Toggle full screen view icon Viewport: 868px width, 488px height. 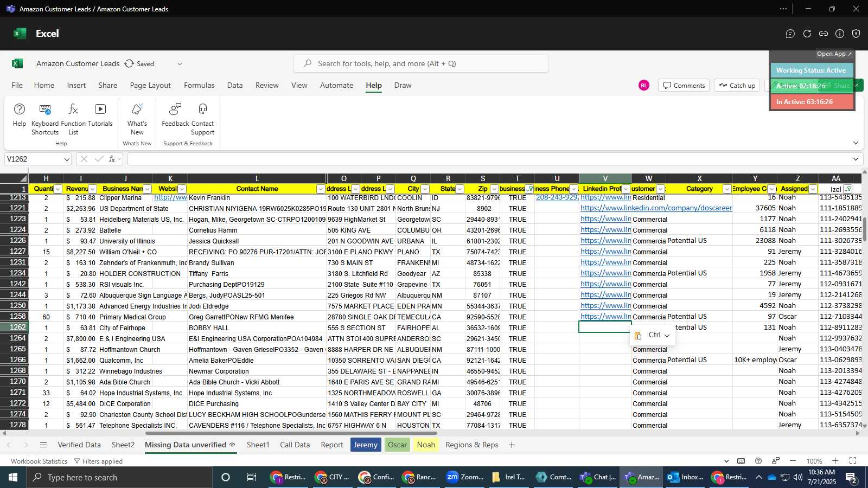click(x=853, y=461)
